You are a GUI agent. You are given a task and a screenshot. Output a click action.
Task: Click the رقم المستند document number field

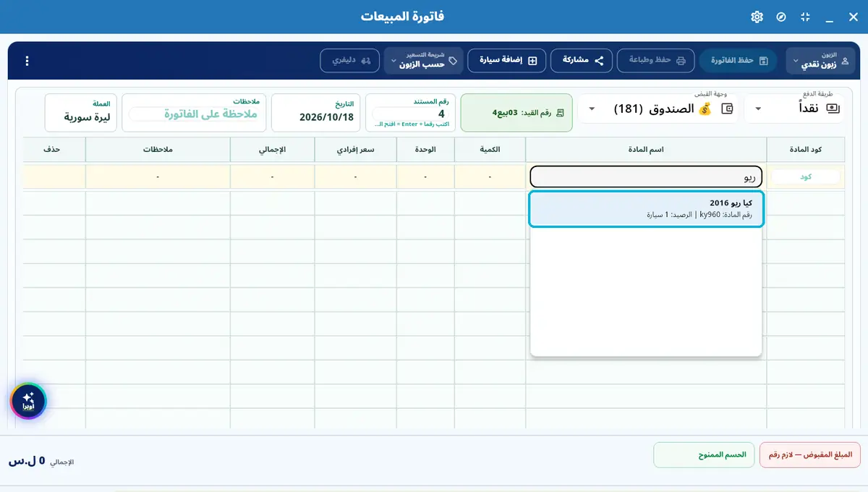click(410, 113)
